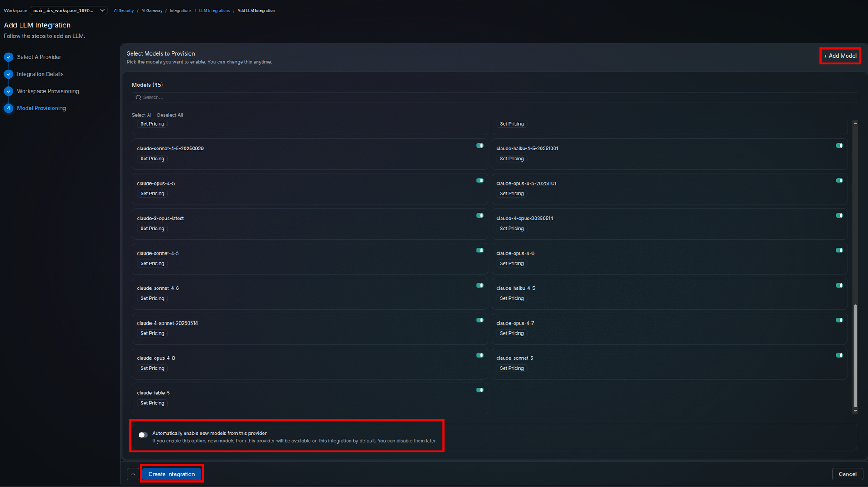Toggle the claude-opus-4-6 model switch
The image size is (868, 487).
[x=839, y=250]
